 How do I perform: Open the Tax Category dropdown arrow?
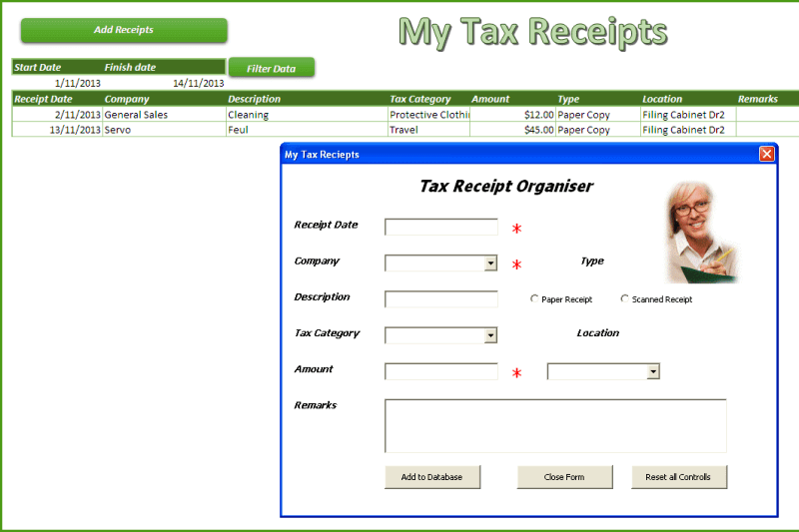(490, 335)
